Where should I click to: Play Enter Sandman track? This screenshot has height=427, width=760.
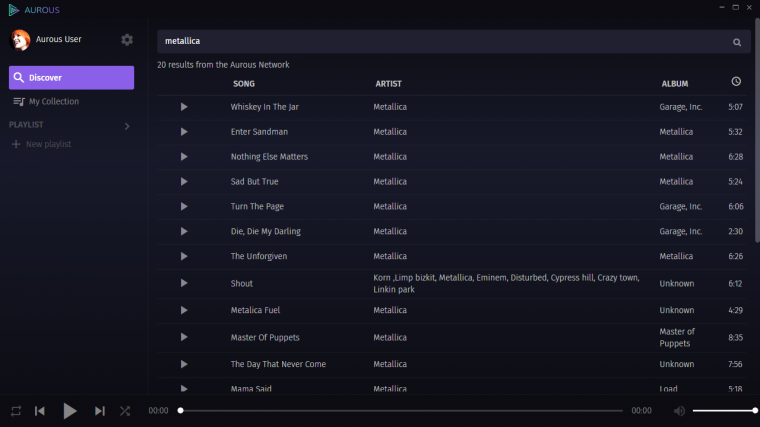[x=184, y=132]
